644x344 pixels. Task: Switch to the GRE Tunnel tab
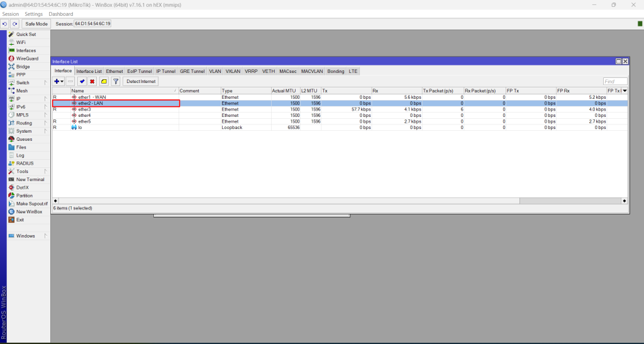(192, 72)
